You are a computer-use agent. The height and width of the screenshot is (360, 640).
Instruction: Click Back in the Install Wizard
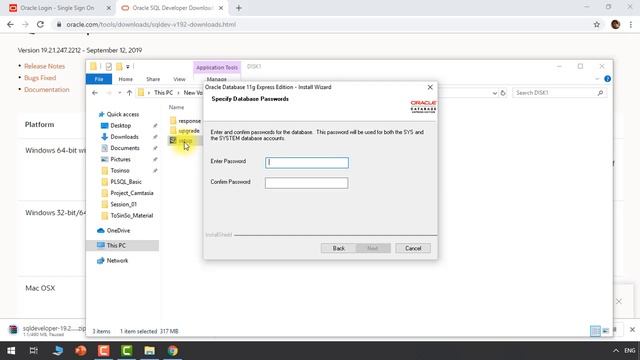click(x=338, y=248)
